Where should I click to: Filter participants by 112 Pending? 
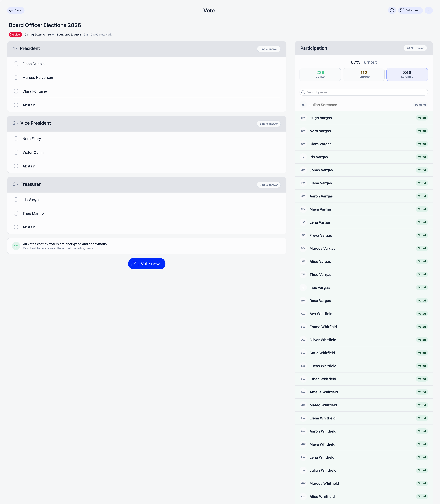click(x=364, y=75)
